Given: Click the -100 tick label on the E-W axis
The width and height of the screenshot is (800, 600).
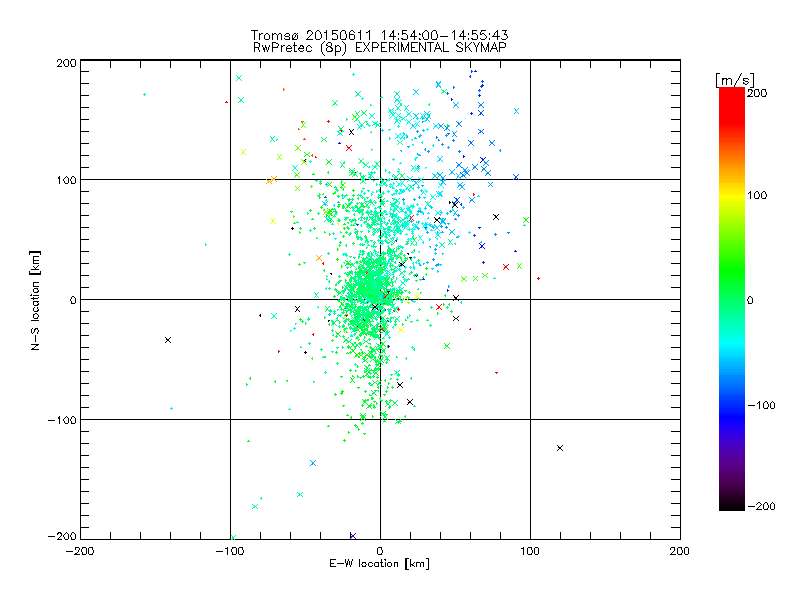Looking at the screenshot, I should point(230,551).
